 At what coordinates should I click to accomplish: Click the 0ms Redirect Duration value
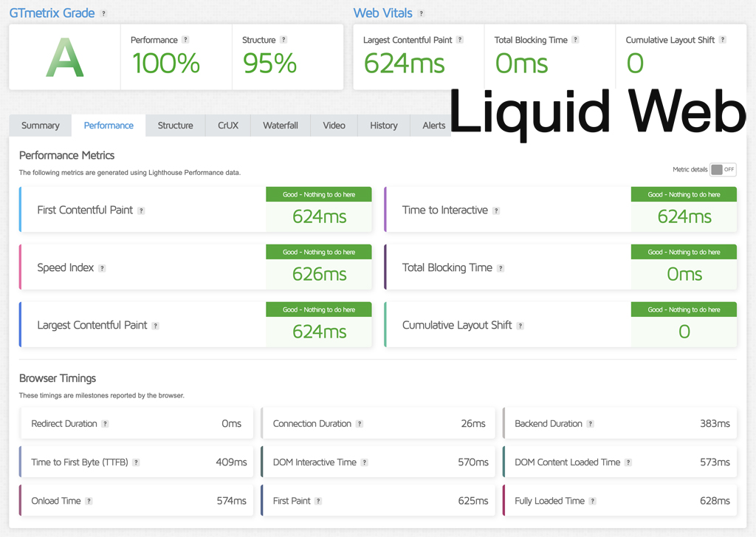click(x=231, y=424)
